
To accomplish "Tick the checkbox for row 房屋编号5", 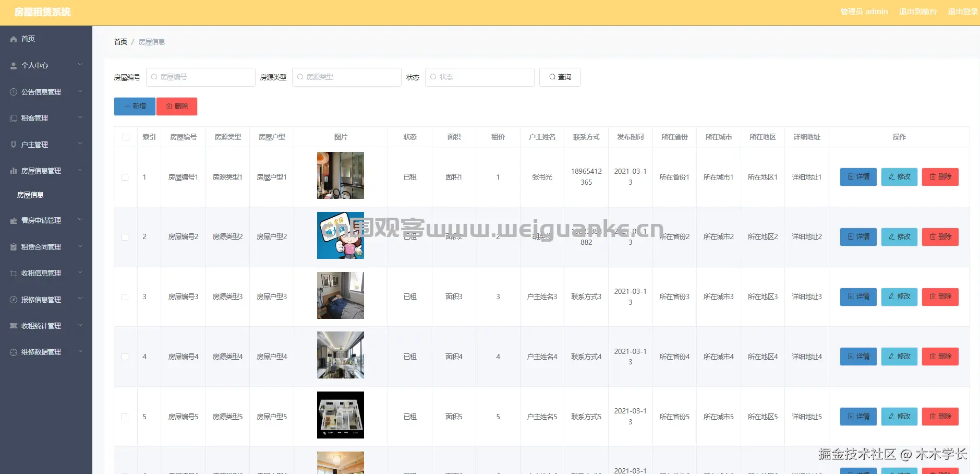I will point(125,417).
